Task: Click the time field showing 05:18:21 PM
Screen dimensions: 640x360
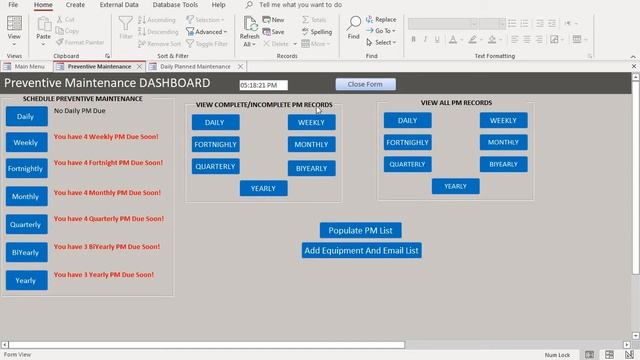Action: click(x=263, y=85)
